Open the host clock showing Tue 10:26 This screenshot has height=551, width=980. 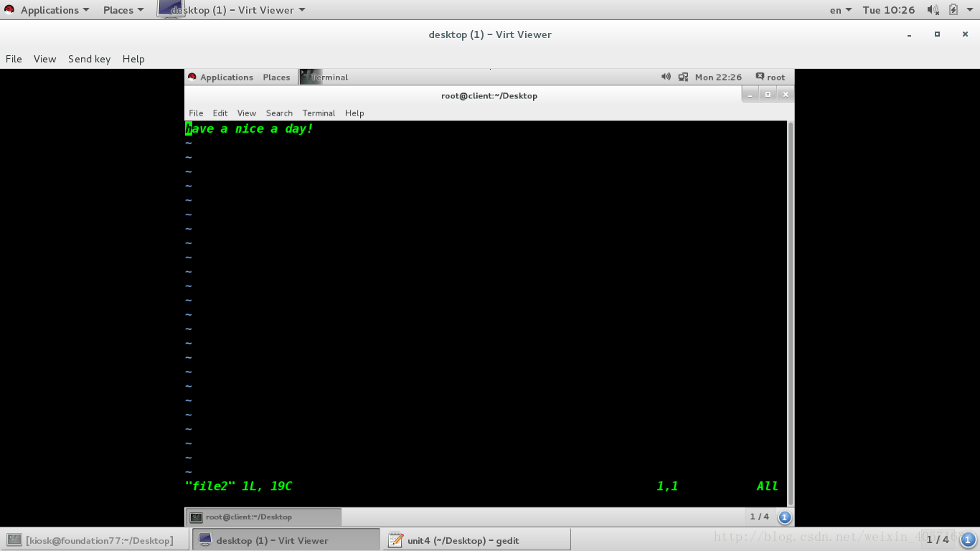[x=889, y=10]
